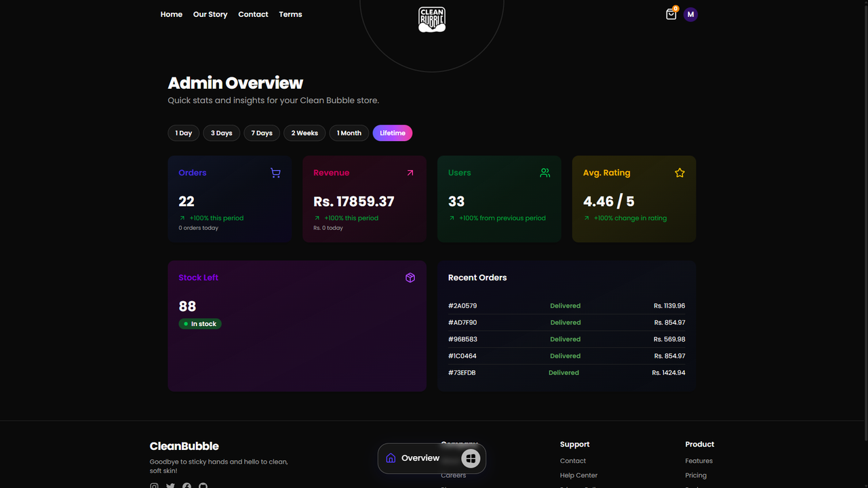Open the shopping cart icon
868x488 pixels.
(x=671, y=14)
